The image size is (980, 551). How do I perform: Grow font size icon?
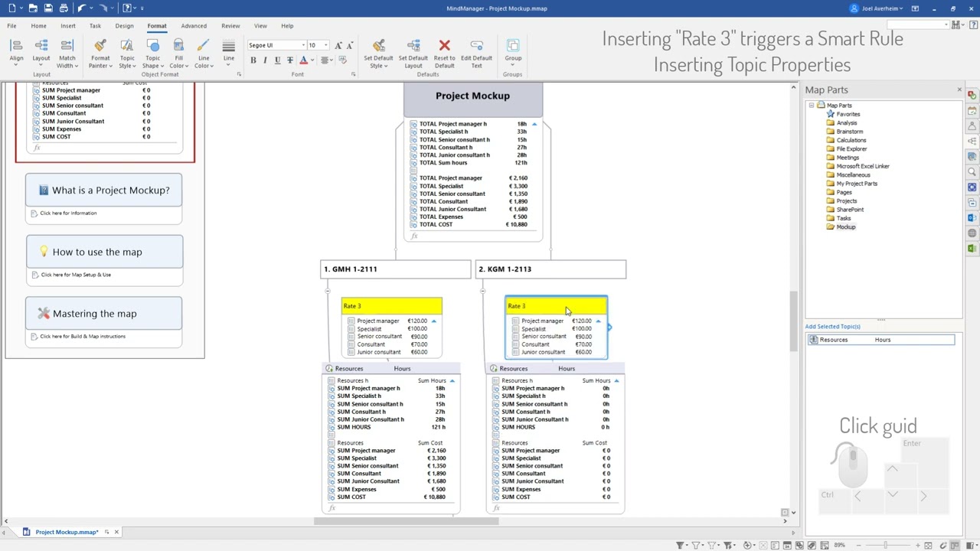338,45
